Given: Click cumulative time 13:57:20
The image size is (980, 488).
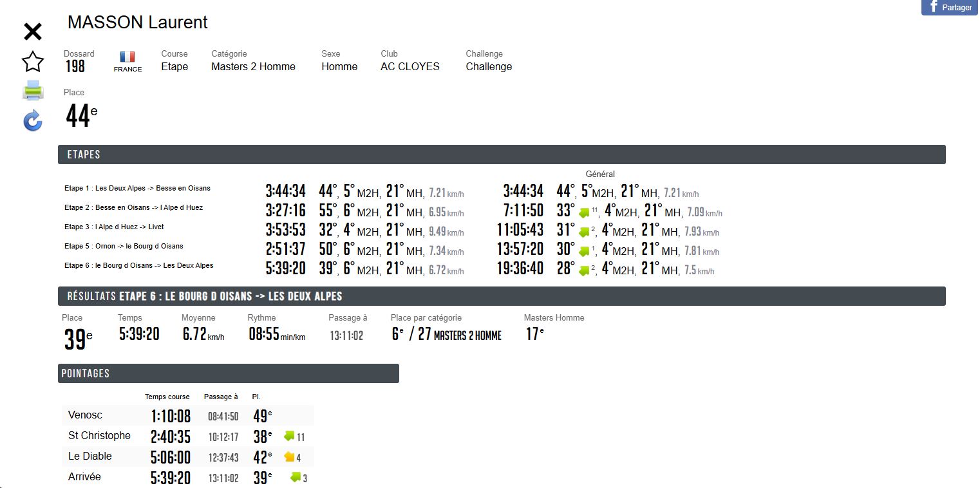Looking at the screenshot, I should (520, 249).
